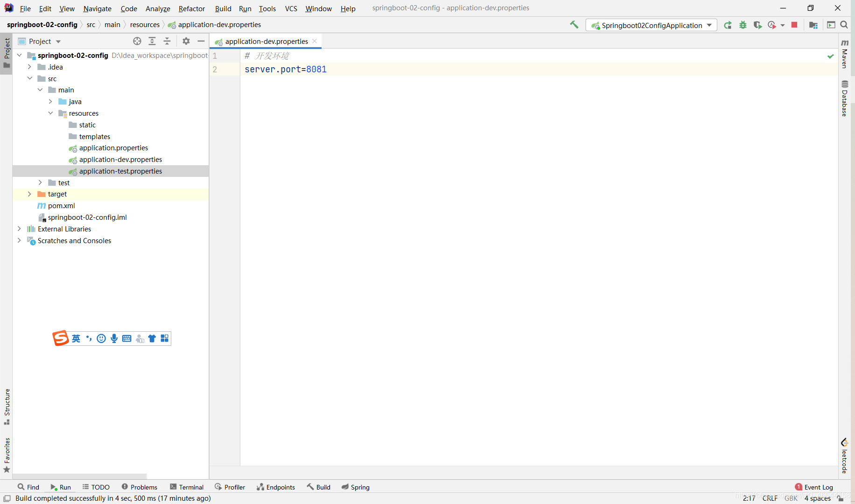The image size is (855, 504).
Task: Open the VCS menu
Action: click(291, 8)
